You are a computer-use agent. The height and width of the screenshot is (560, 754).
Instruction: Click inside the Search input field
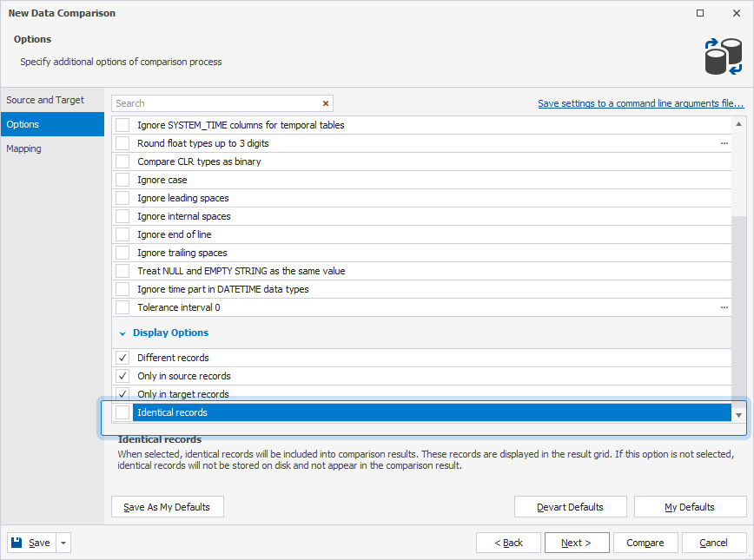click(x=217, y=103)
